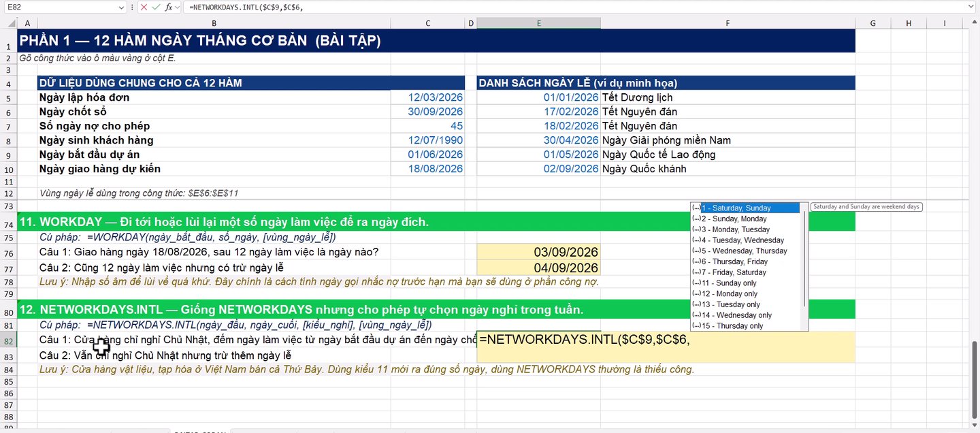Select column G header
This screenshot has width=980, height=433.
873,23
